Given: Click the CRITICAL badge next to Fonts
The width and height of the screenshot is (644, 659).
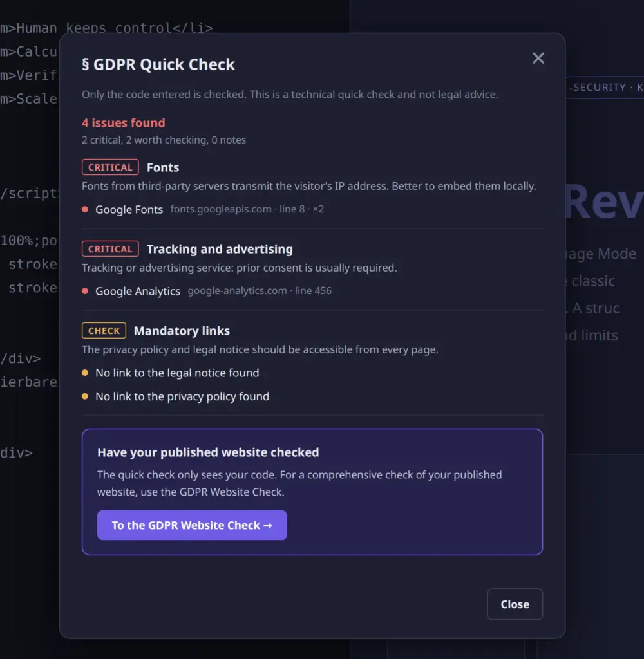Looking at the screenshot, I should (110, 167).
